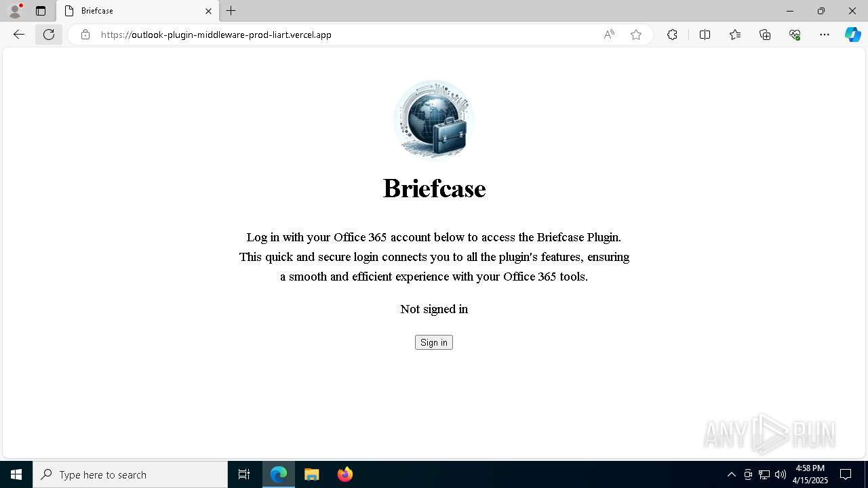The height and width of the screenshot is (488, 868).
Task: Open File Explorer from taskbar
Action: (312, 474)
